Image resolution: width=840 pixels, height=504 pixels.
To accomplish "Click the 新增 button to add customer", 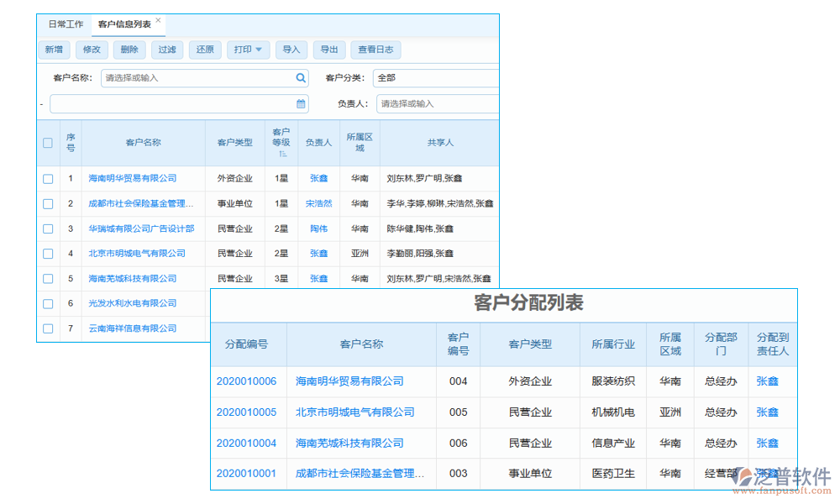I will (54, 50).
